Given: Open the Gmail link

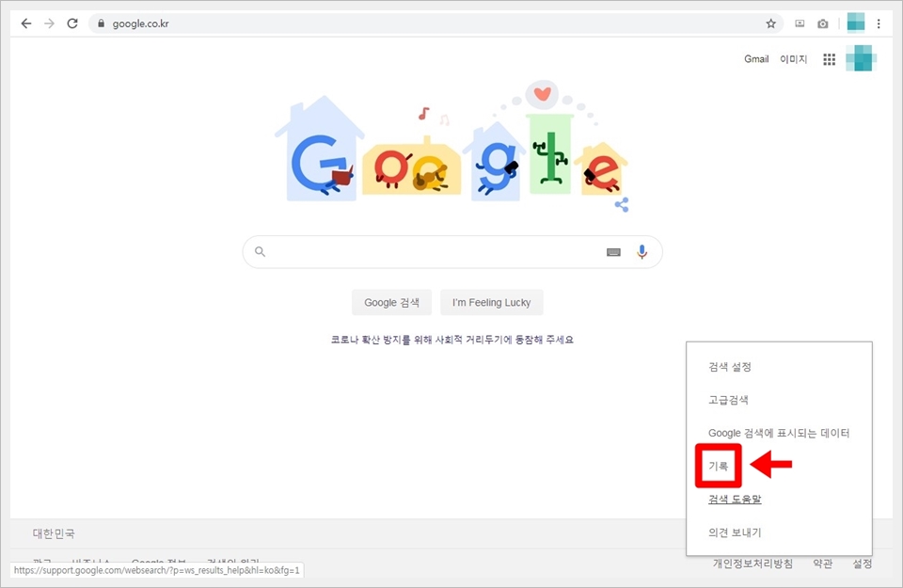Looking at the screenshot, I should point(756,58).
